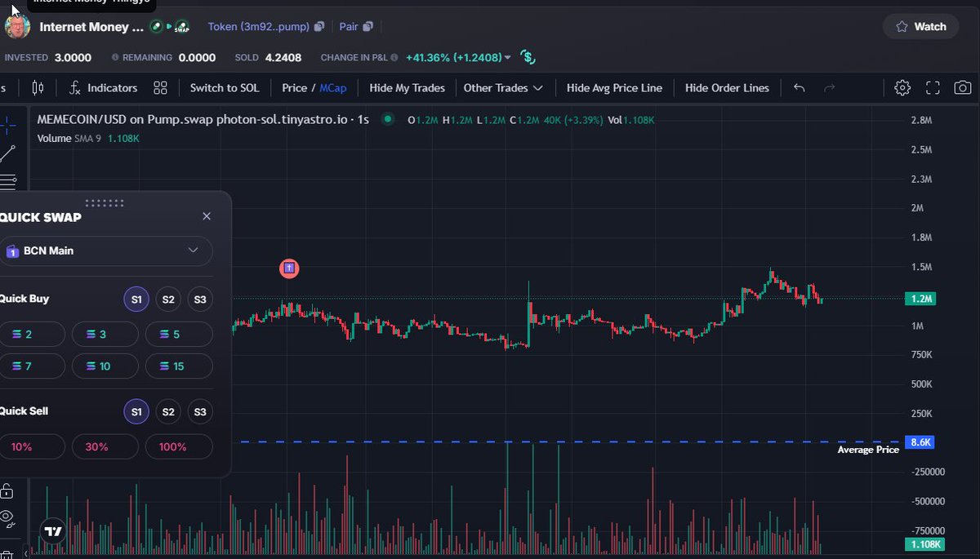
Task: Open the candlestick chart type selector
Action: pos(38,87)
